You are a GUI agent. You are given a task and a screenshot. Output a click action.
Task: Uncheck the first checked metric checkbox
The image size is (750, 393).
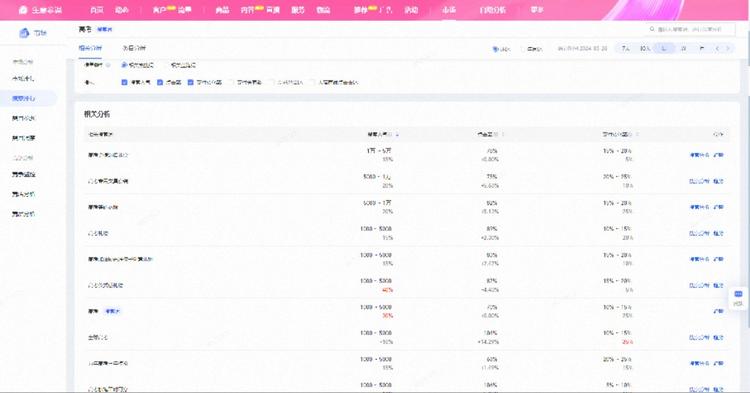coord(124,82)
